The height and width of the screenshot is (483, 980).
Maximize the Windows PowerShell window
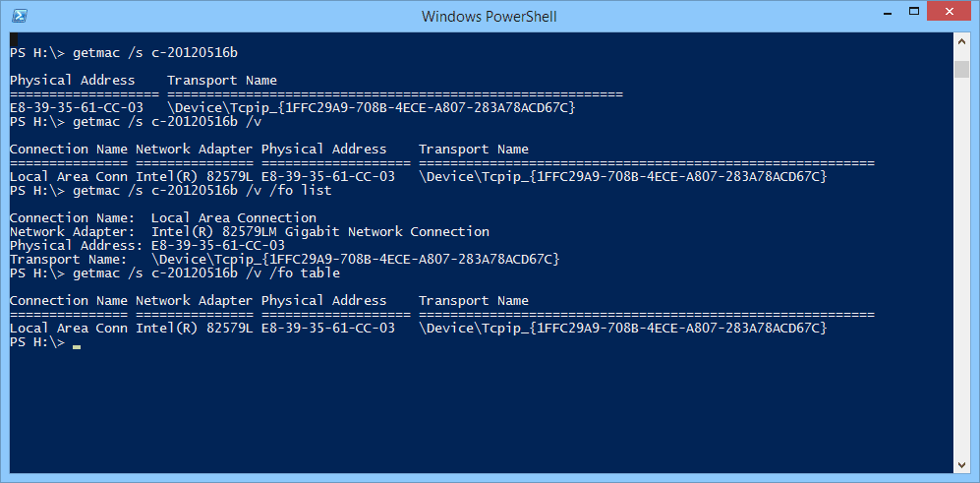coord(913,11)
